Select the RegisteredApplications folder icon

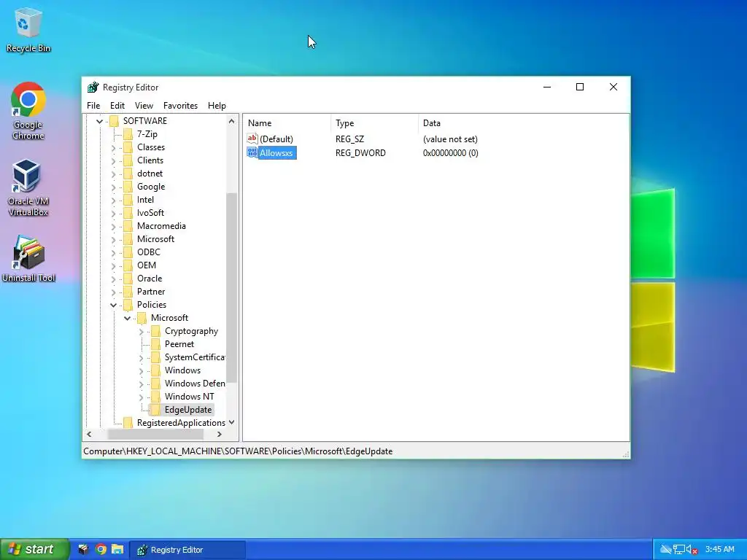(128, 422)
